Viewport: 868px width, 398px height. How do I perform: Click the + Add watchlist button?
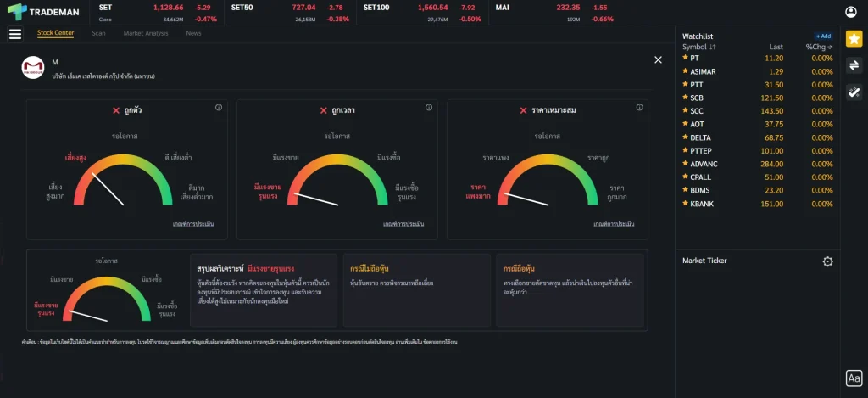(823, 36)
